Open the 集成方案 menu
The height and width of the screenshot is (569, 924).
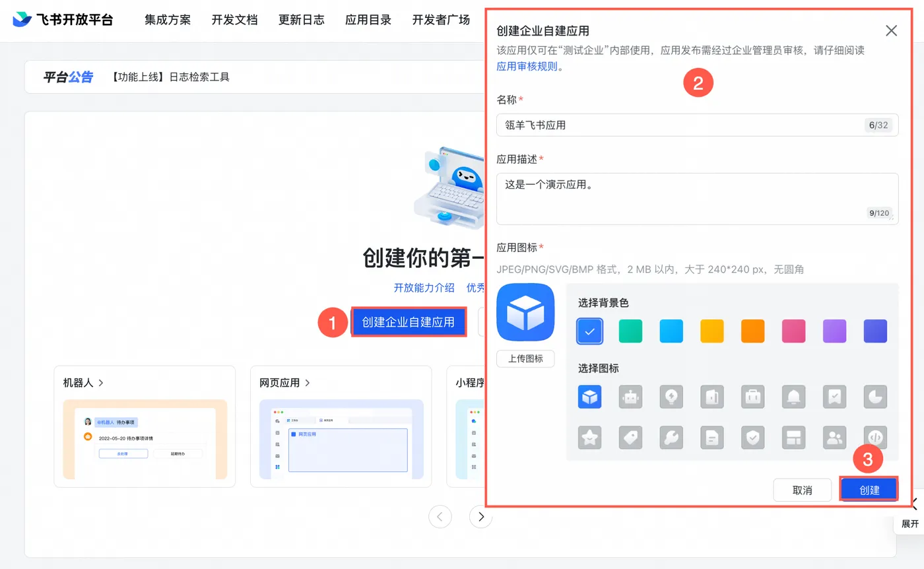[168, 20]
